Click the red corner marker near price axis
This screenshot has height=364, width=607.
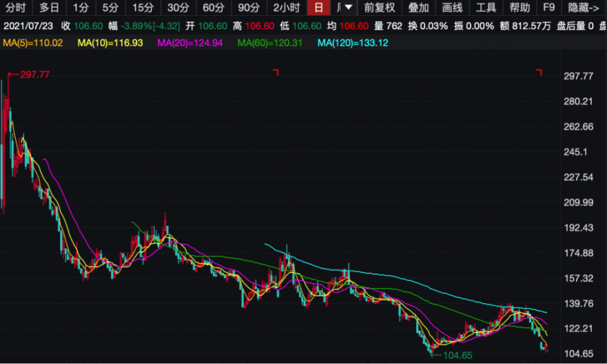[539, 72]
